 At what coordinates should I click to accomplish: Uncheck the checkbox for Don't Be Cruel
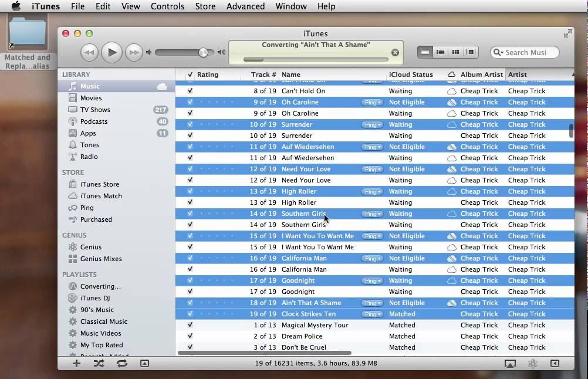pos(190,347)
